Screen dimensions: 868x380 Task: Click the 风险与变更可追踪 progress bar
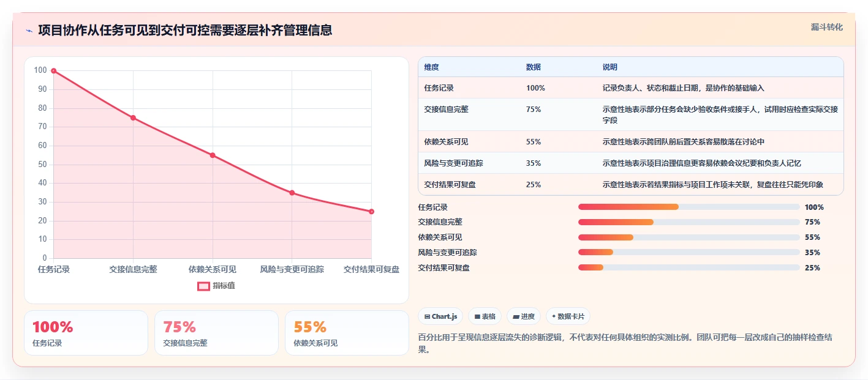689,252
